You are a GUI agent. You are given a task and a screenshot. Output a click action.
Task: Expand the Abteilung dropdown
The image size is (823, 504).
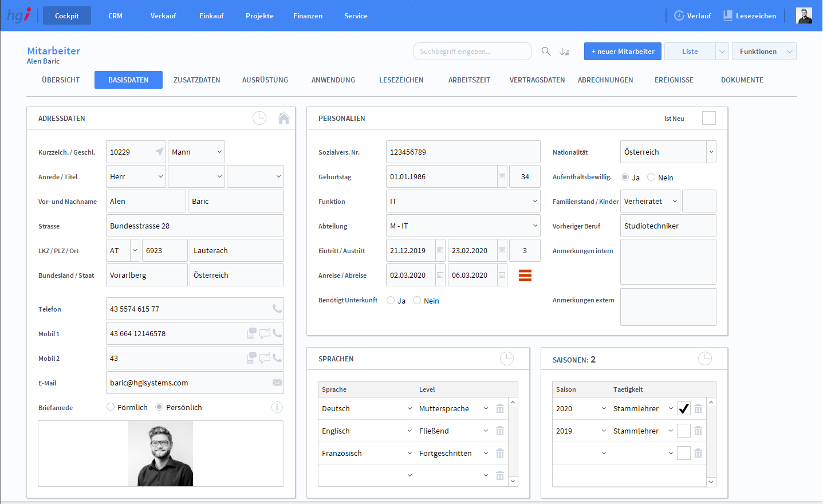pyautogui.click(x=535, y=226)
